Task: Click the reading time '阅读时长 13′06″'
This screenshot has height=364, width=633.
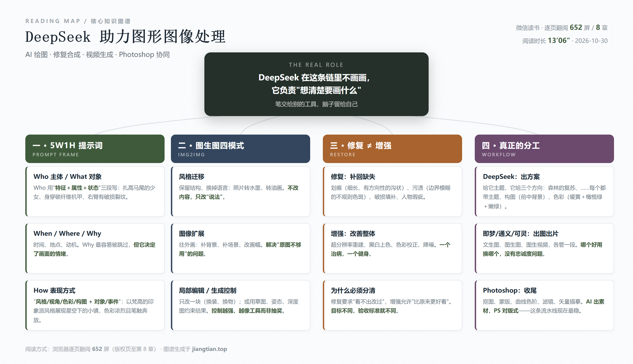Action: coord(546,40)
